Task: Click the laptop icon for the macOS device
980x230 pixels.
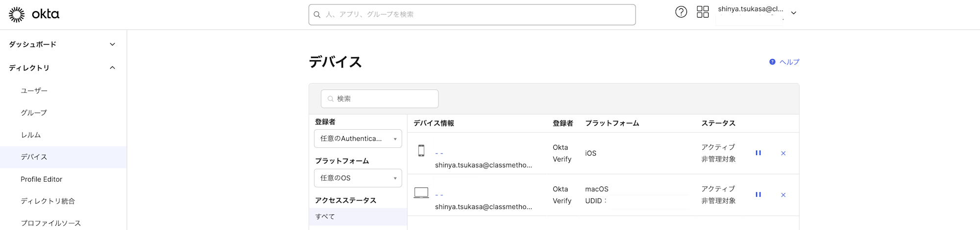Action: 421,193
